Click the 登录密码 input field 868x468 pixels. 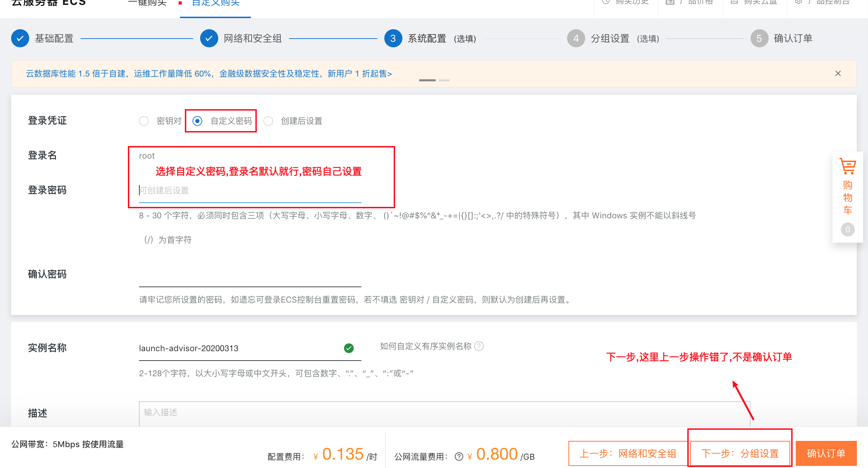click(x=250, y=191)
